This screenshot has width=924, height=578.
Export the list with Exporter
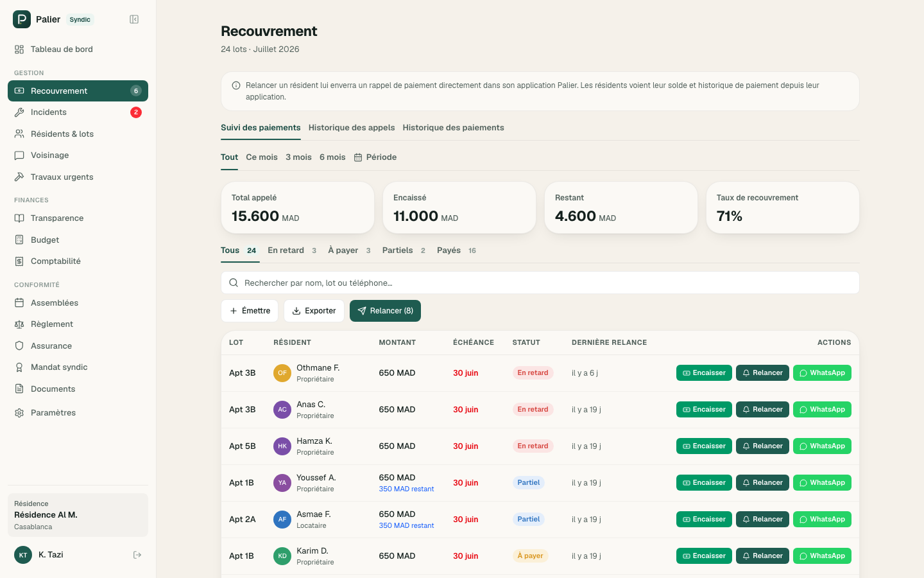click(x=314, y=311)
